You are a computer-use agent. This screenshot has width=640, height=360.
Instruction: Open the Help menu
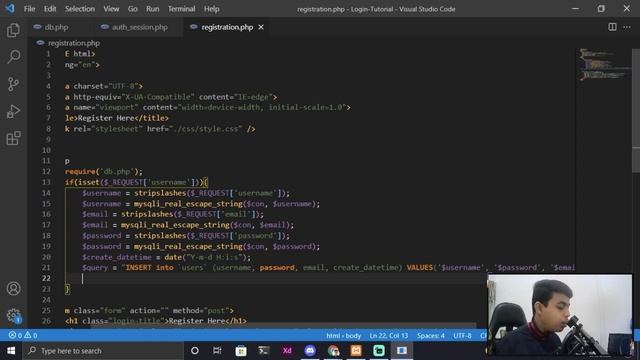tap(211, 9)
